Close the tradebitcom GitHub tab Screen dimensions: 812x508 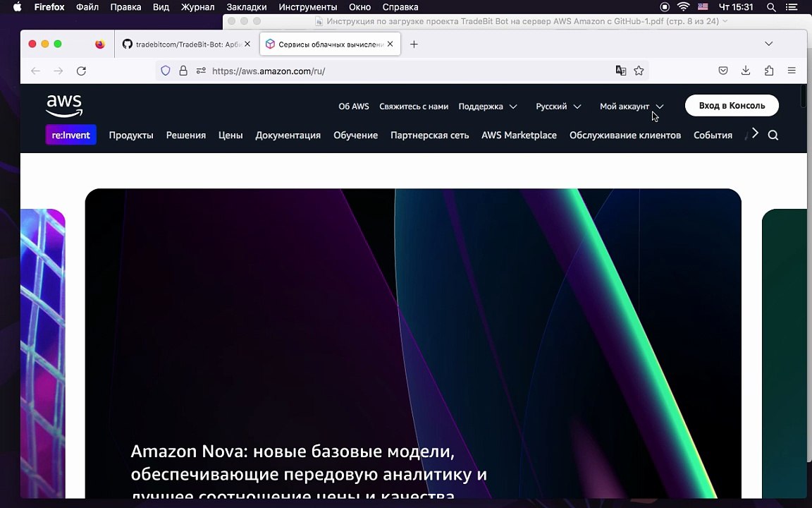(x=247, y=44)
